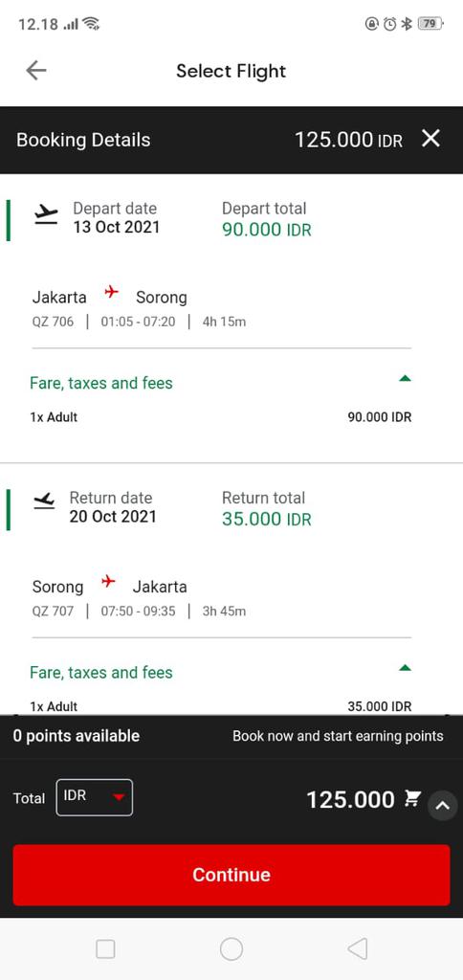Tap the departure plane icon
The width and height of the screenshot is (463, 980).
pyautogui.click(x=46, y=215)
